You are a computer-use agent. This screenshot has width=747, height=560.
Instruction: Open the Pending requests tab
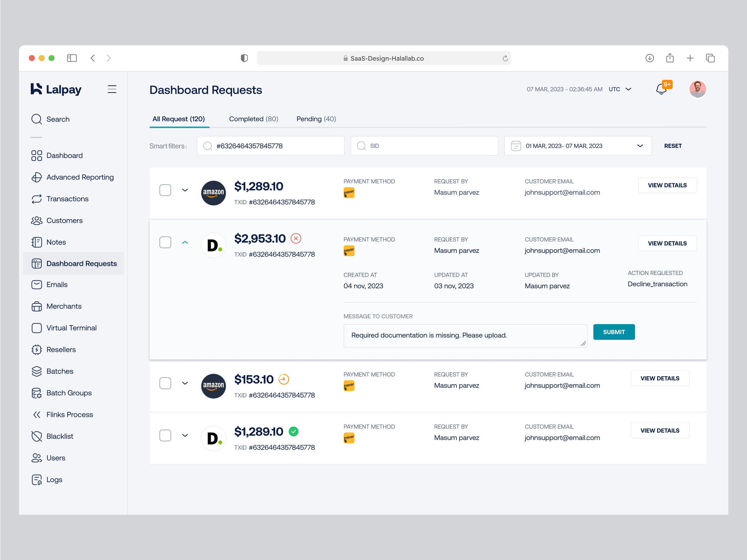[316, 119]
